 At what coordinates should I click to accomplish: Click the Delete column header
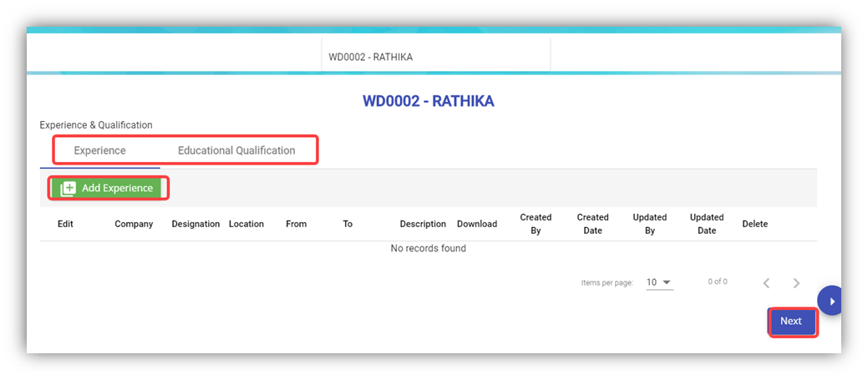pos(754,224)
